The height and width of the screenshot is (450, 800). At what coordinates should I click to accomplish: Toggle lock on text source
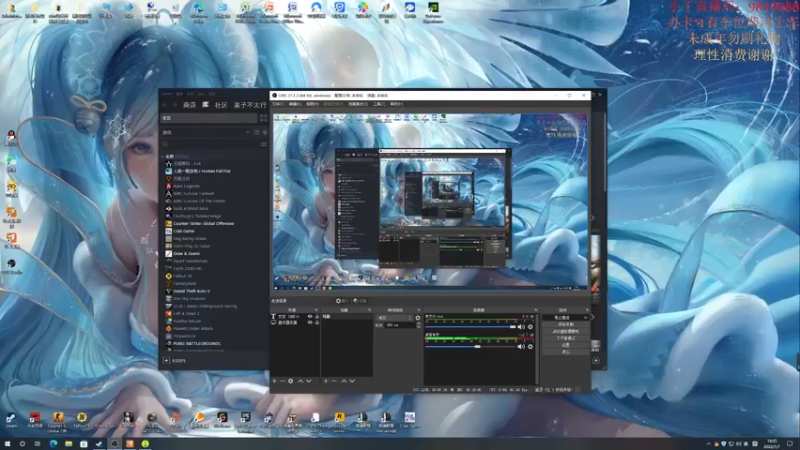point(317,317)
